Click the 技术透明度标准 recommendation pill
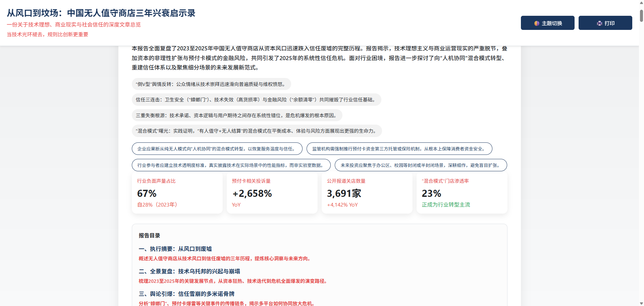 coord(231,165)
